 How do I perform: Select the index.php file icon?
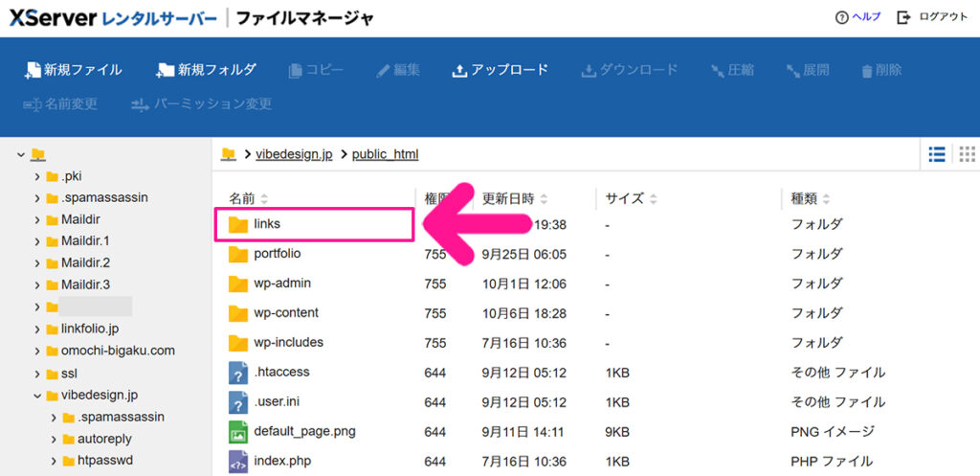pyautogui.click(x=238, y=462)
